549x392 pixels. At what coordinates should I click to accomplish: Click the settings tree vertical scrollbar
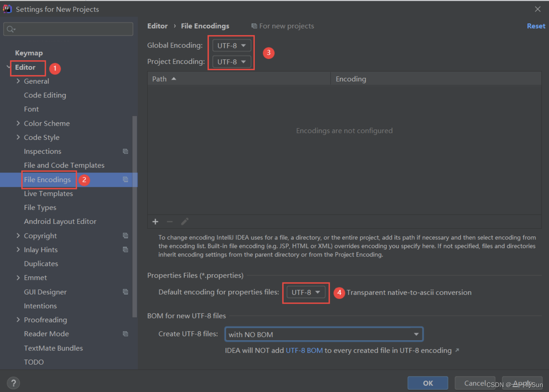135,216
